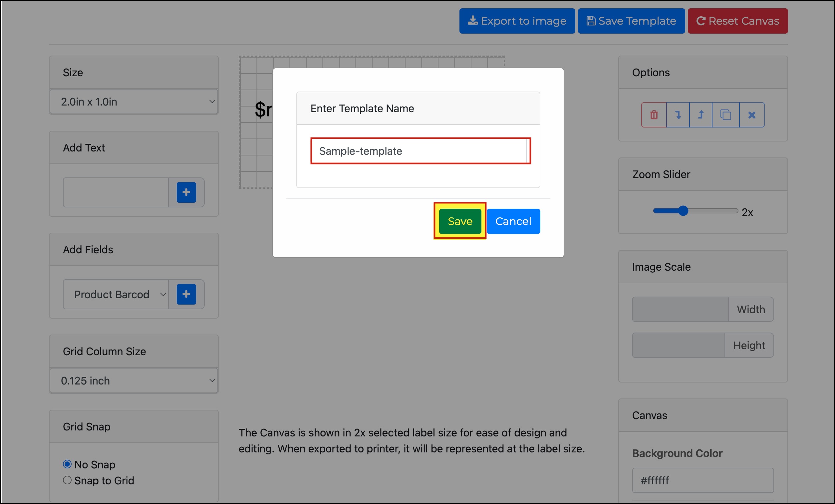Click the send backward arrow icon
This screenshot has width=835, height=504.
pyautogui.click(x=678, y=115)
